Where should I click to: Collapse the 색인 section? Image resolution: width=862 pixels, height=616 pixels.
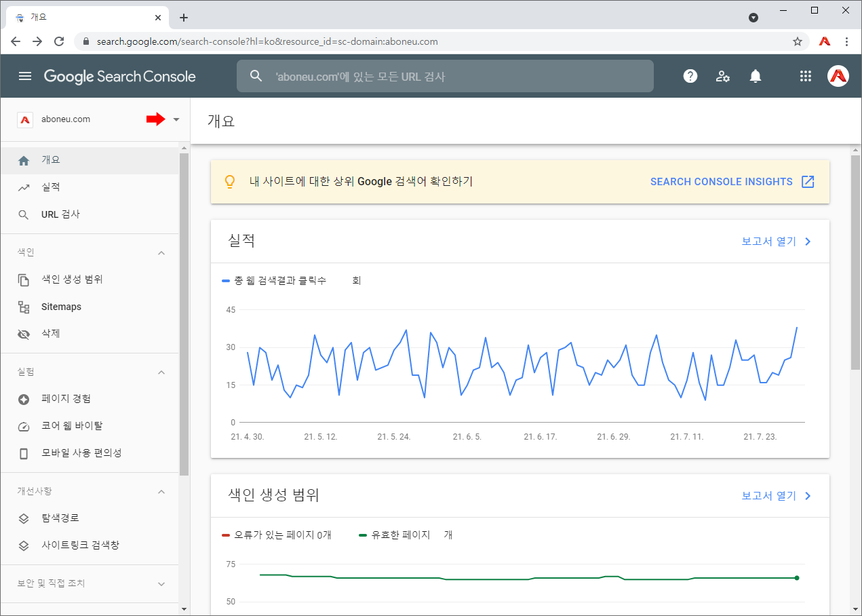point(161,252)
